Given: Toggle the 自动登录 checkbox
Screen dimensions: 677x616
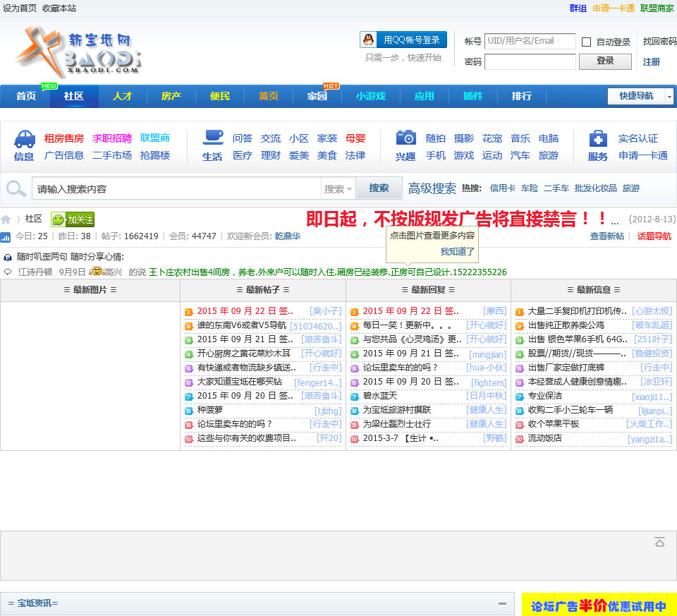Looking at the screenshot, I should (586, 42).
